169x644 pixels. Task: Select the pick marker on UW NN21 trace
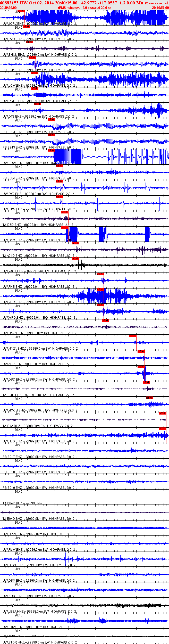pos(133,336)
